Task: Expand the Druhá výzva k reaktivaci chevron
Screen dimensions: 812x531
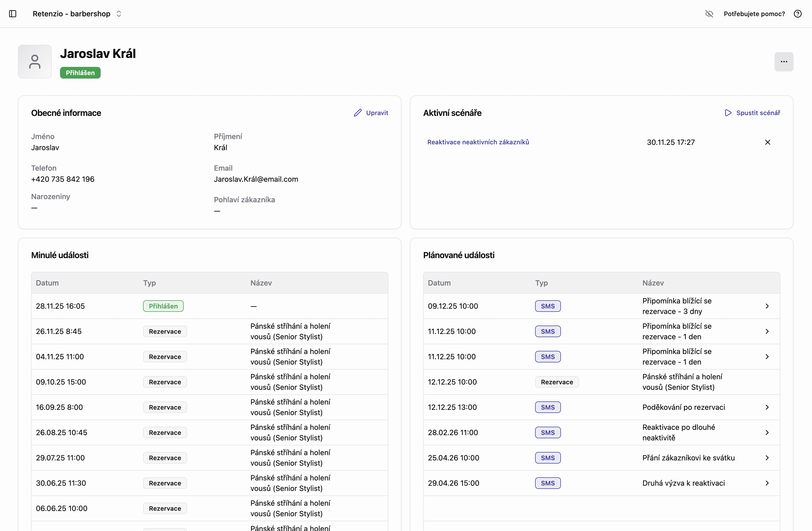Action: click(767, 483)
